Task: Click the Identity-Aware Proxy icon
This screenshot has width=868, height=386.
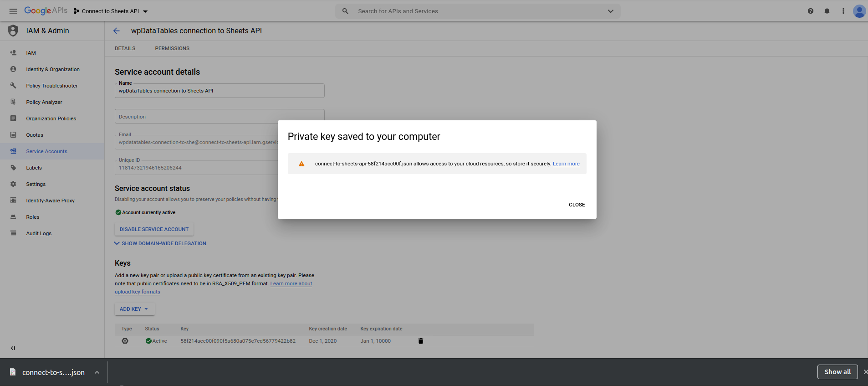Action: pos(13,201)
